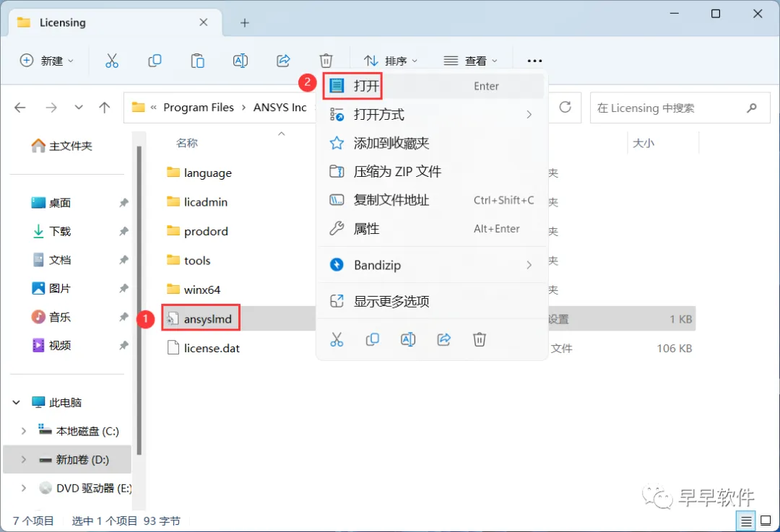Go back with the back arrow
The image size is (780, 532).
[x=20, y=108]
